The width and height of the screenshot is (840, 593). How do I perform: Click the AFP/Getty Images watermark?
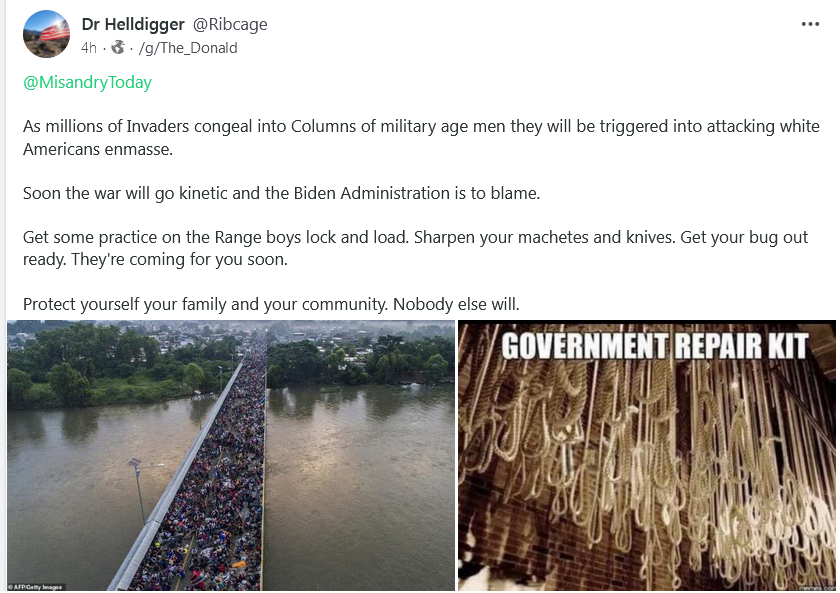(x=37, y=587)
